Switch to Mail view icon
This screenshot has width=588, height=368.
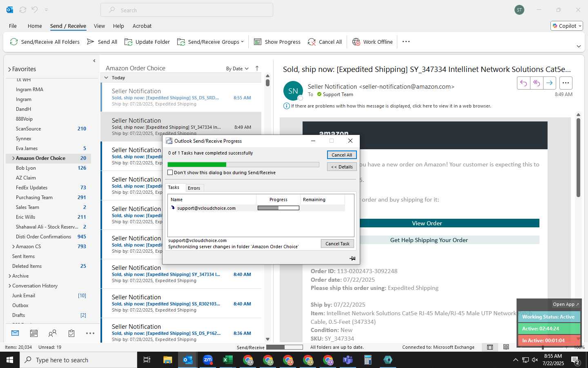coord(15,333)
